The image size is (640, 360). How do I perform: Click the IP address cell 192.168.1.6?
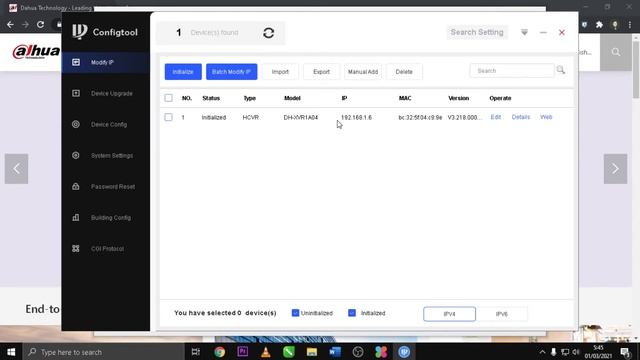pyautogui.click(x=356, y=118)
